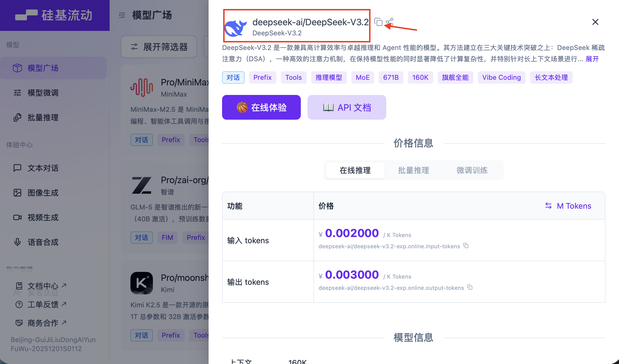
Task: Click the Beijing-GuiJiLiuDongAIYun account name
Action: [x=53, y=344]
